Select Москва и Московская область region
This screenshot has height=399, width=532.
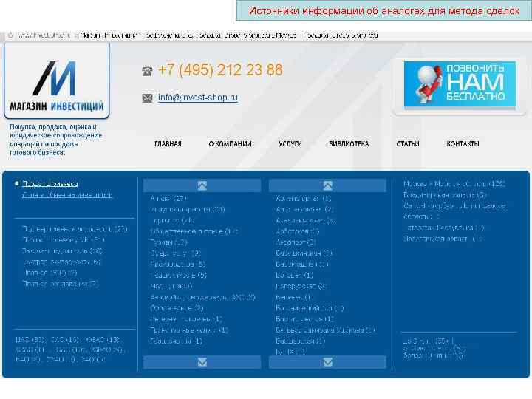(454, 184)
